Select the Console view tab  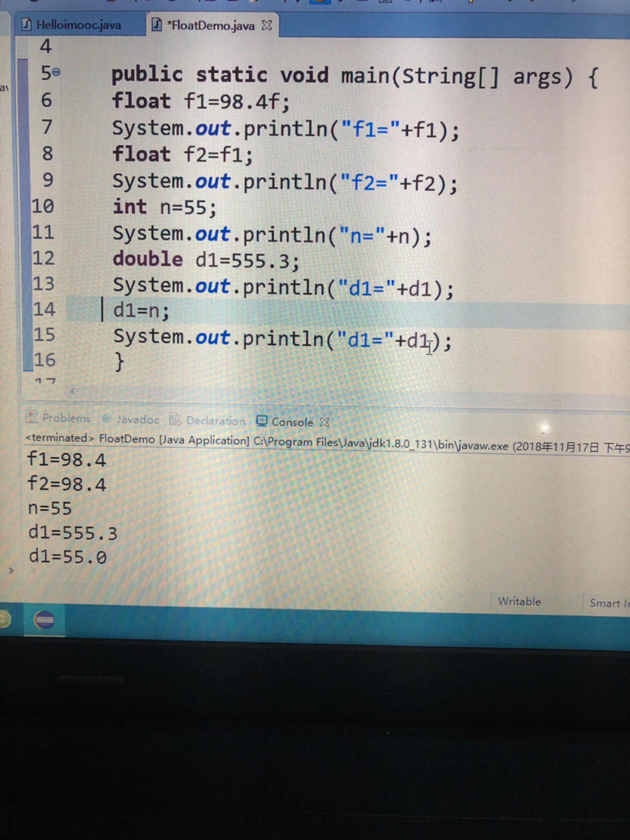click(285, 422)
